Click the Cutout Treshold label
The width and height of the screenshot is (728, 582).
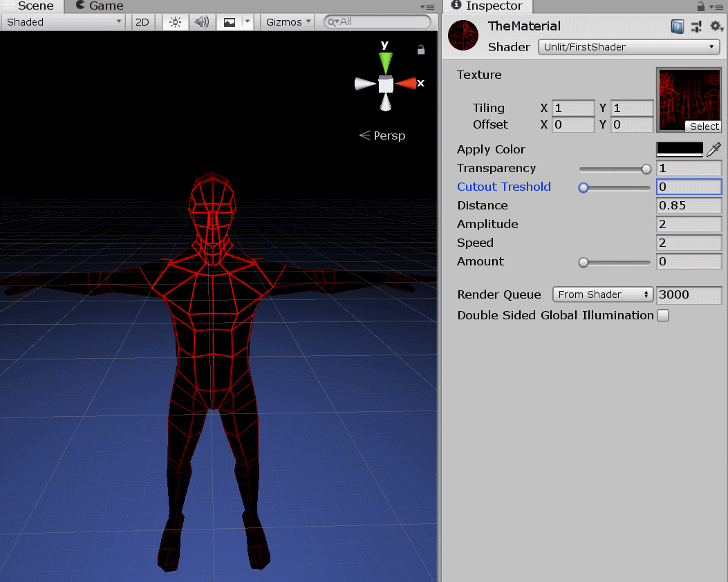[504, 187]
